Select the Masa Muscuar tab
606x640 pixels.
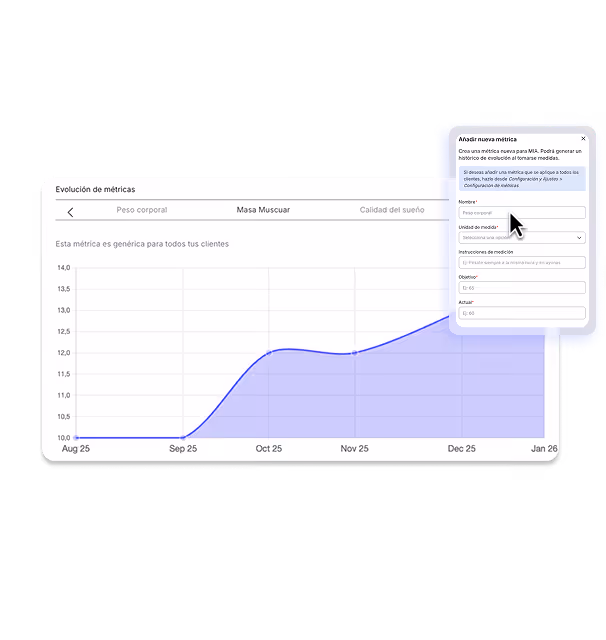click(x=263, y=210)
